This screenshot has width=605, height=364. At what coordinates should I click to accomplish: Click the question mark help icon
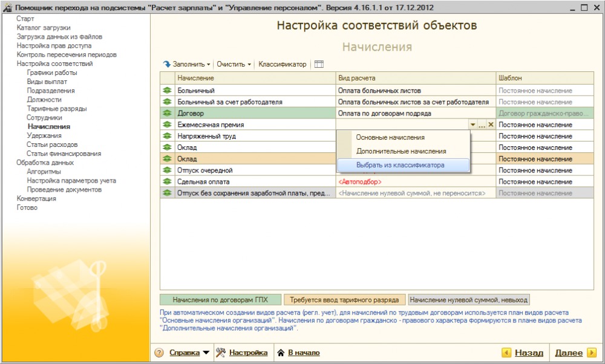click(x=159, y=353)
